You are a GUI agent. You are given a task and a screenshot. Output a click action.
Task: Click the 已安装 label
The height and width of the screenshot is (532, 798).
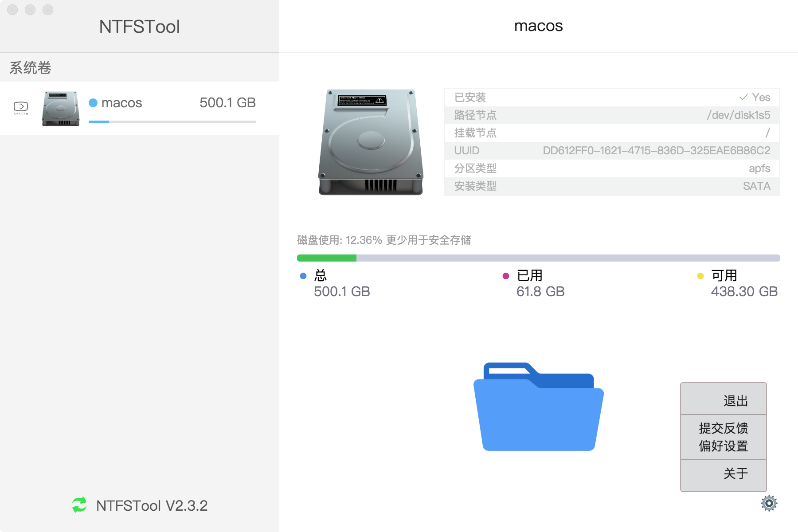click(x=470, y=98)
